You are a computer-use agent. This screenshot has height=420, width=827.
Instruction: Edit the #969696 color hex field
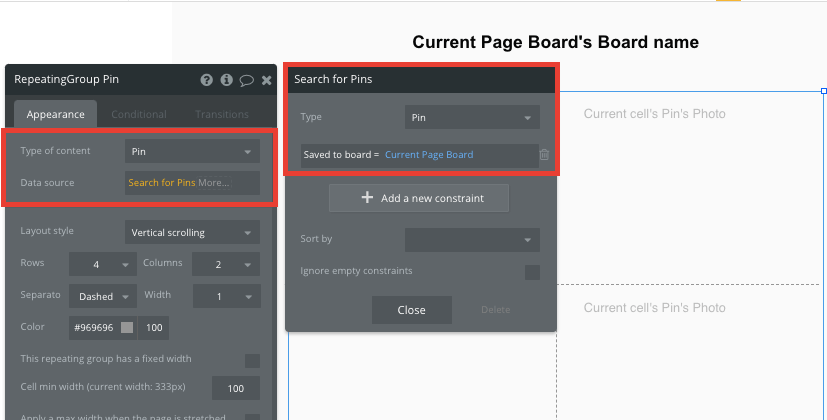(x=94, y=328)
